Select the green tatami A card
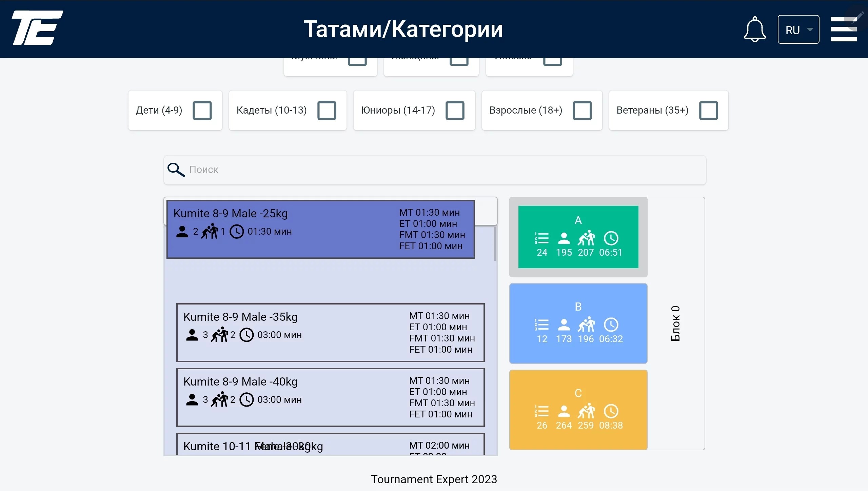Image resolution: width=868 pixels, height=491 pixels. click(x=578, y=237)
